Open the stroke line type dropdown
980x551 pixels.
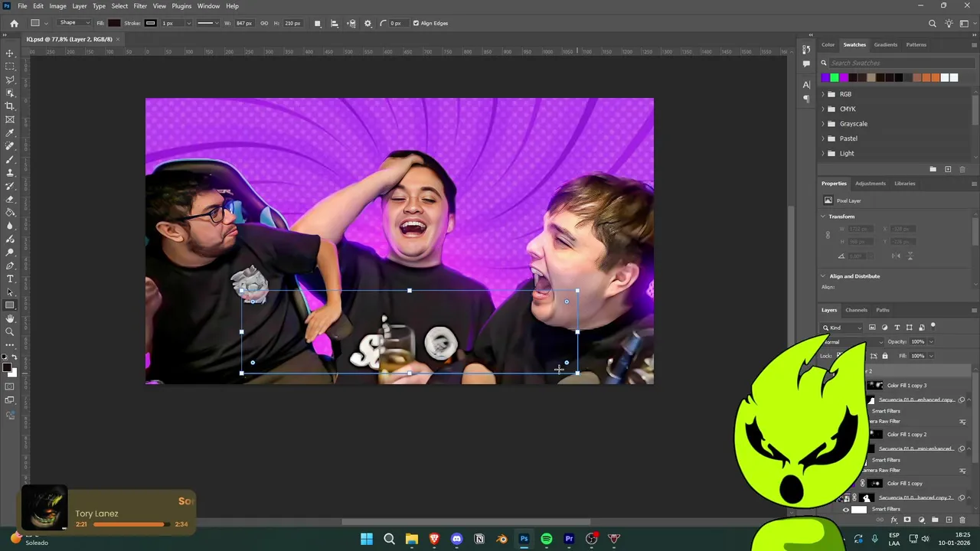pos(207,23)
